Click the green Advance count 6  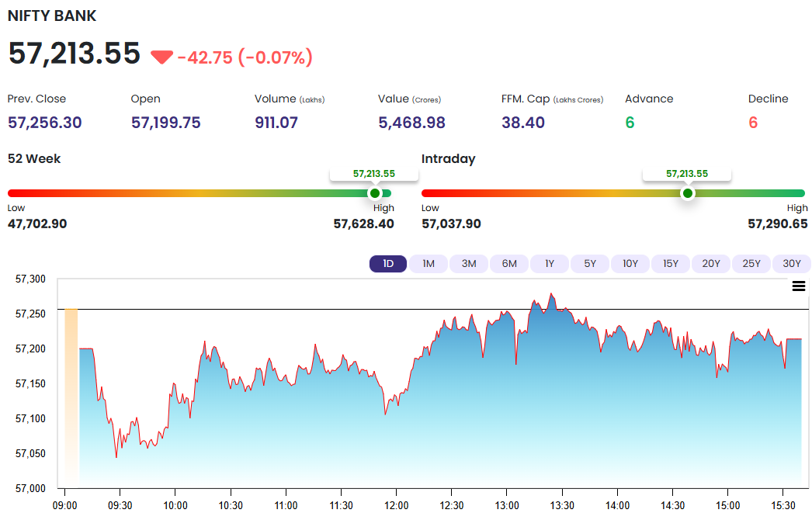[x=630, y=123]
